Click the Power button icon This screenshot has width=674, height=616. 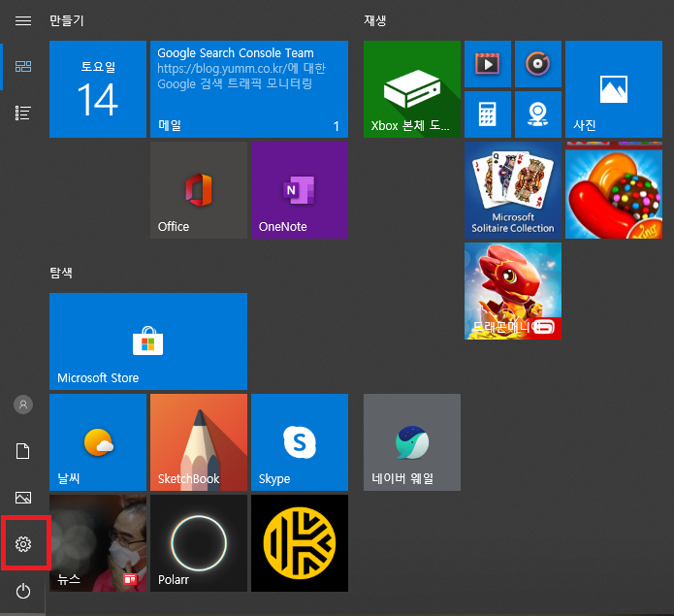(x=23, y=591)
